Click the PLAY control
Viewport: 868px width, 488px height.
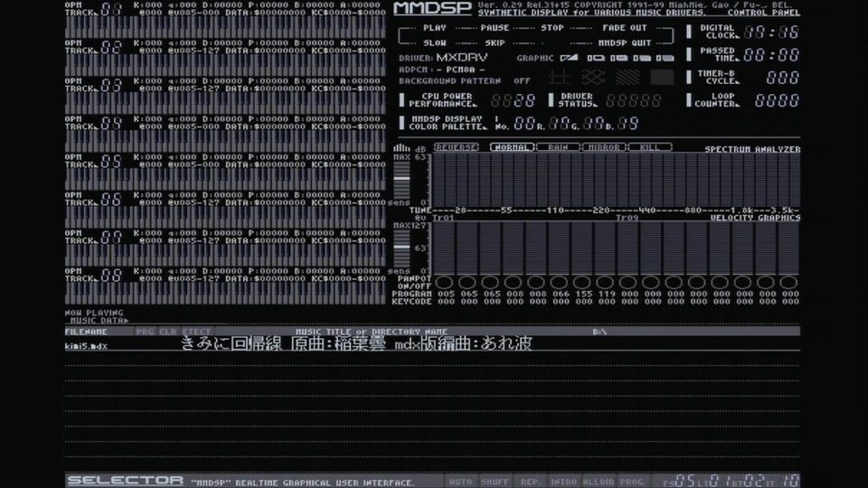(435, 28)
